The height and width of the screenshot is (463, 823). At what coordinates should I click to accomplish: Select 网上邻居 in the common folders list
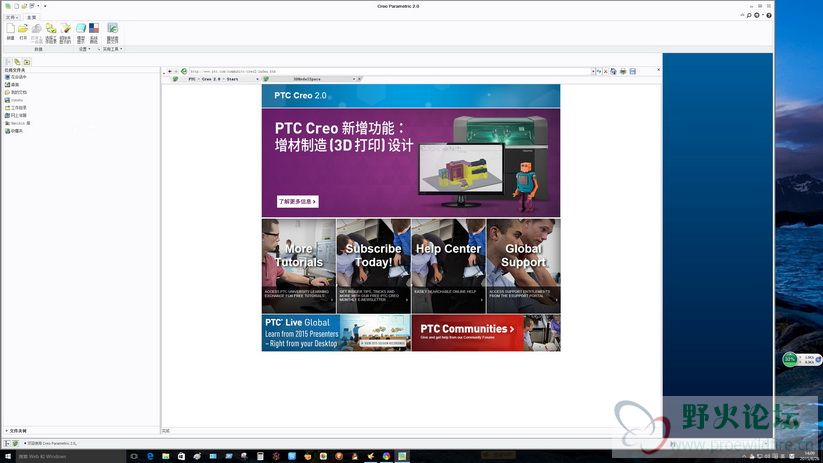16,115
